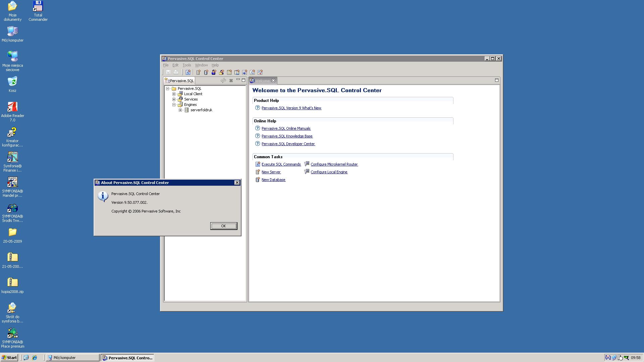This screenshot has width=644, height=362.
Task: Open Pervasive.SQL Version 9 What's New link
Action: [291, 108]
